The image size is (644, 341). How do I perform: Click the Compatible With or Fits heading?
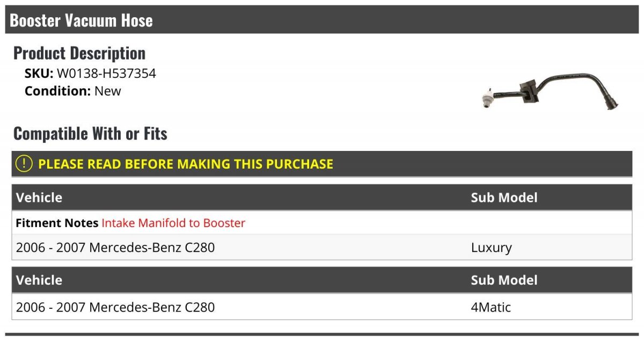tap(90, 133)
